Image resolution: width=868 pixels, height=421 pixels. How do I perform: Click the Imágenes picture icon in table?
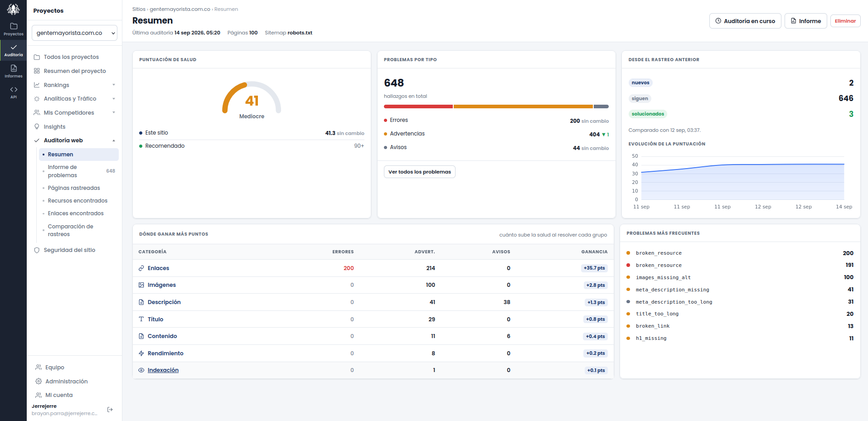141,285
